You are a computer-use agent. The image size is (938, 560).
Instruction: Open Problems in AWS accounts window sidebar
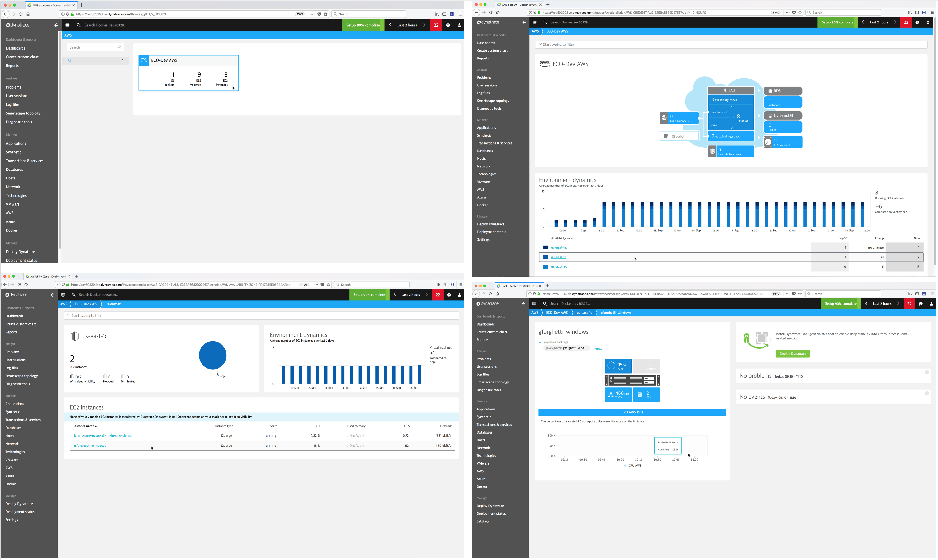(14, 87)
